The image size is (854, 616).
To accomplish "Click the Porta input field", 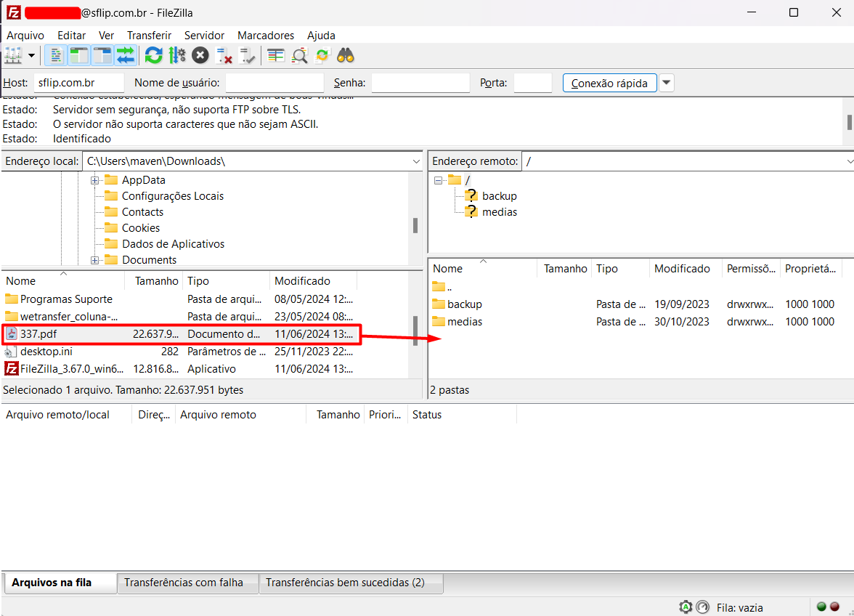I will pyautogui.click(x=533, y=83).
